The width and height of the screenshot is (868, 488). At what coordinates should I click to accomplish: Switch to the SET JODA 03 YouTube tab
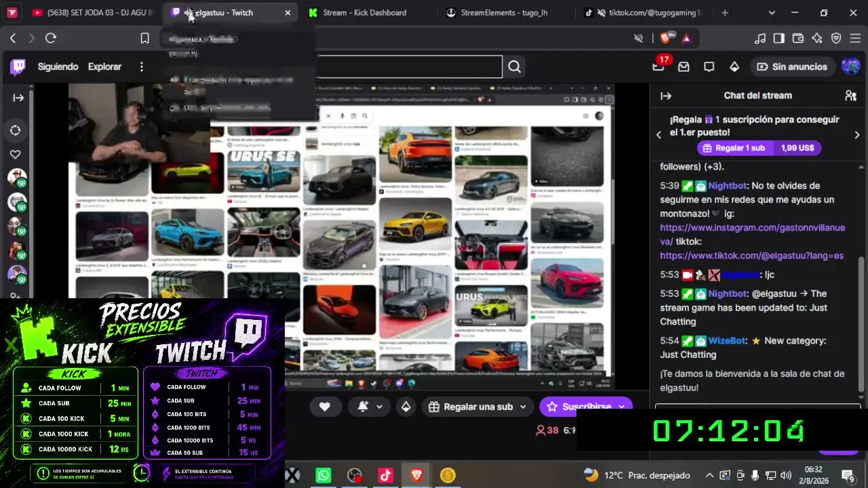(92, 13)
